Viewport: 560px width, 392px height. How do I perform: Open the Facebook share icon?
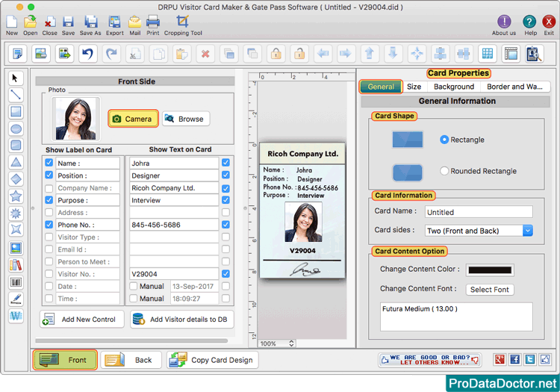click(514, 359)
